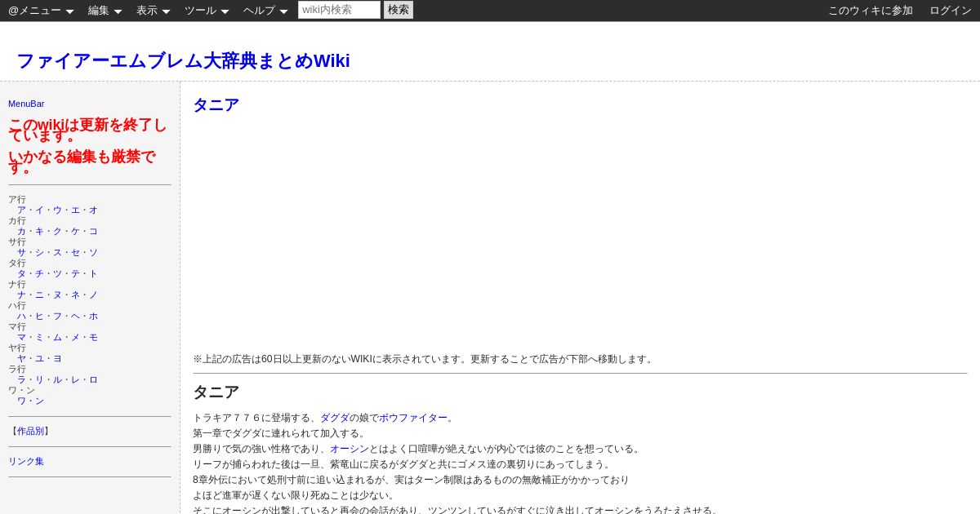Click the ル index link

[x=57, y=380]
